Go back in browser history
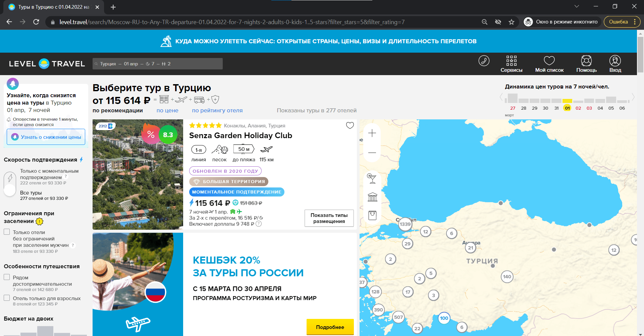The height and width of the screenshot is (336, 644). pyautogui.click(x=9, y=22)
